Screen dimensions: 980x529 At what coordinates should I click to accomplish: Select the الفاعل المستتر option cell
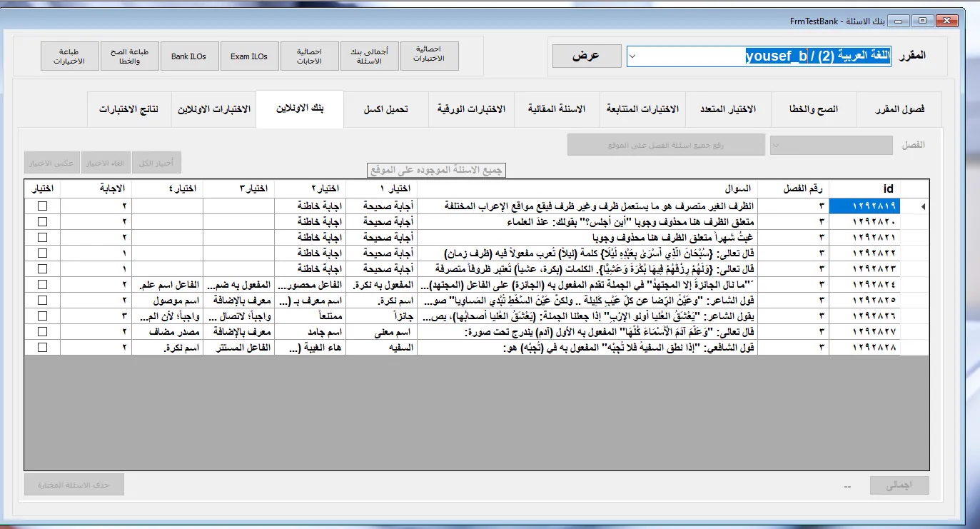coord(238,347)
